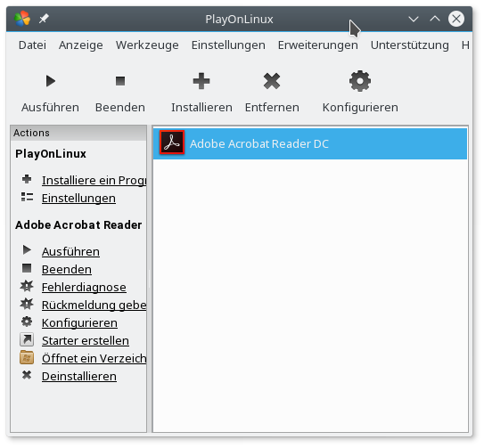Viewport: 484px width, 448px height.
Task: Click the Öffnet ein Verzeichnis link
Action: (x=94, y=359)
